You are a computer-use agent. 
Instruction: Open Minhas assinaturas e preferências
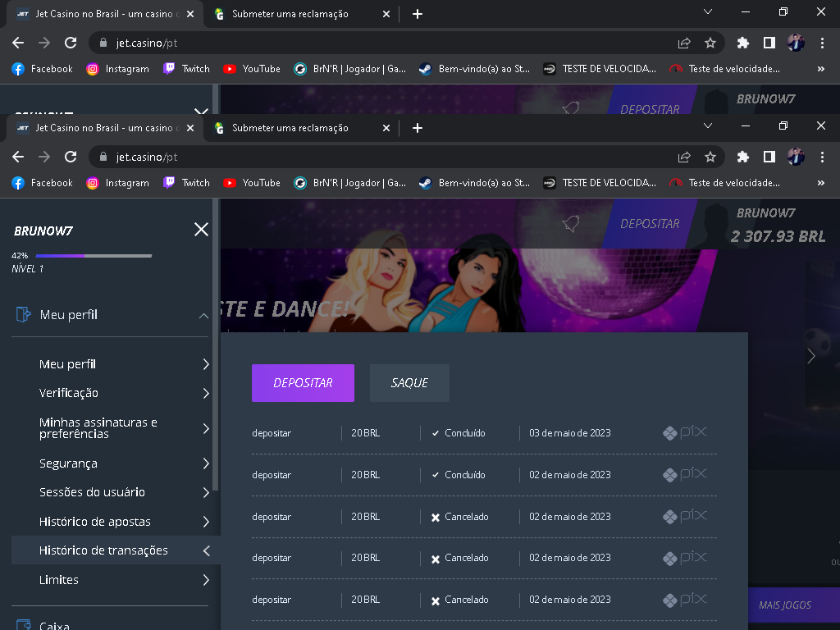98,428
